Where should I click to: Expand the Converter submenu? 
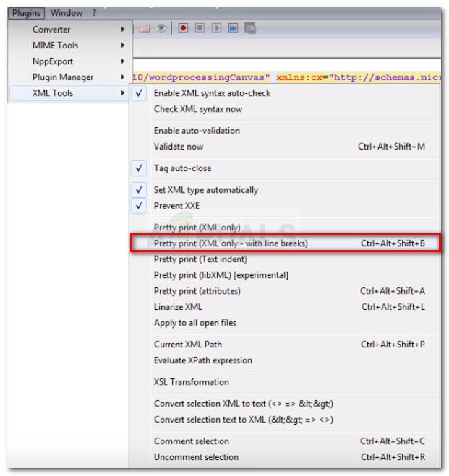pyautogui.click(x=70, y=30)
